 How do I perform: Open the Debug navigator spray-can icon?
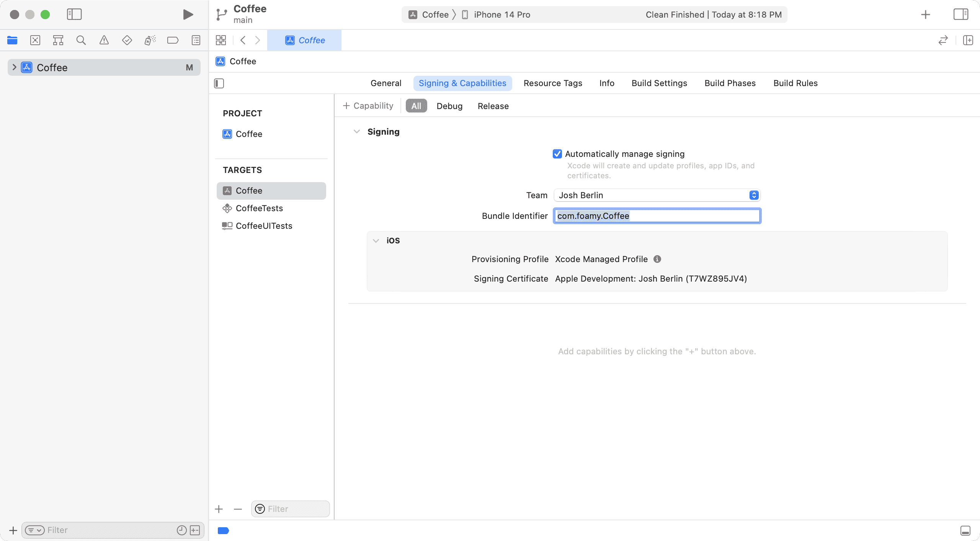click(150, 40)
